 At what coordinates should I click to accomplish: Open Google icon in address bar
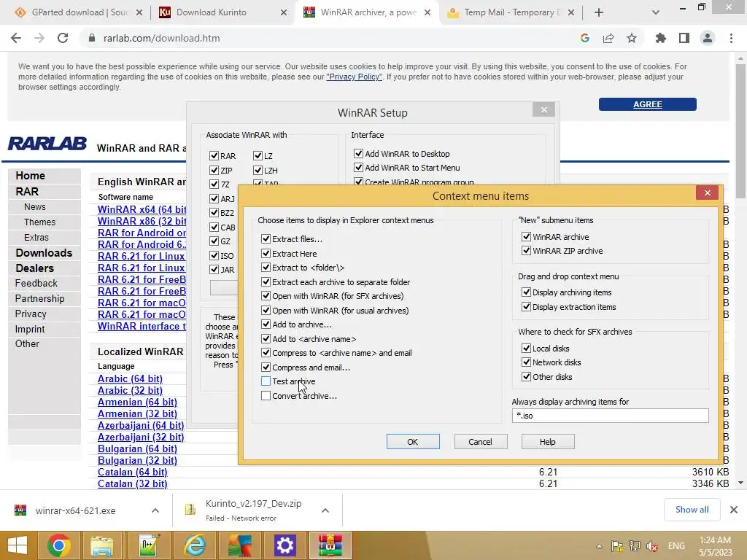point(585,38)
